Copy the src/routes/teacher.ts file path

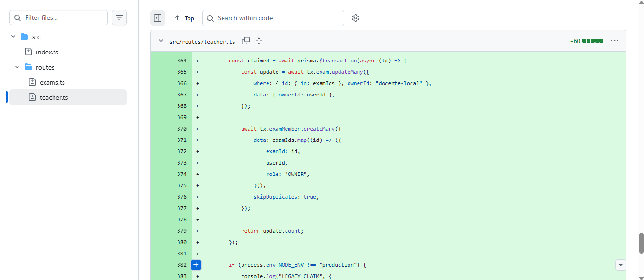(x=246, y=41)
